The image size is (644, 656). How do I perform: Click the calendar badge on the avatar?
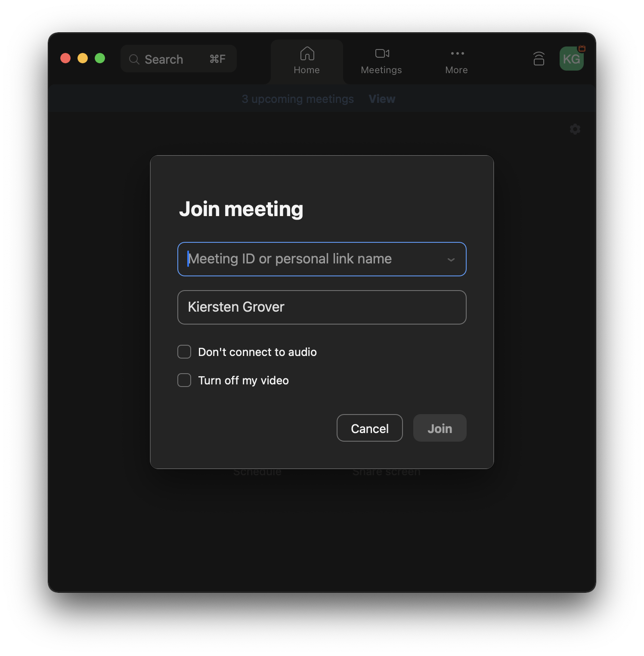(x=582, y=48)
